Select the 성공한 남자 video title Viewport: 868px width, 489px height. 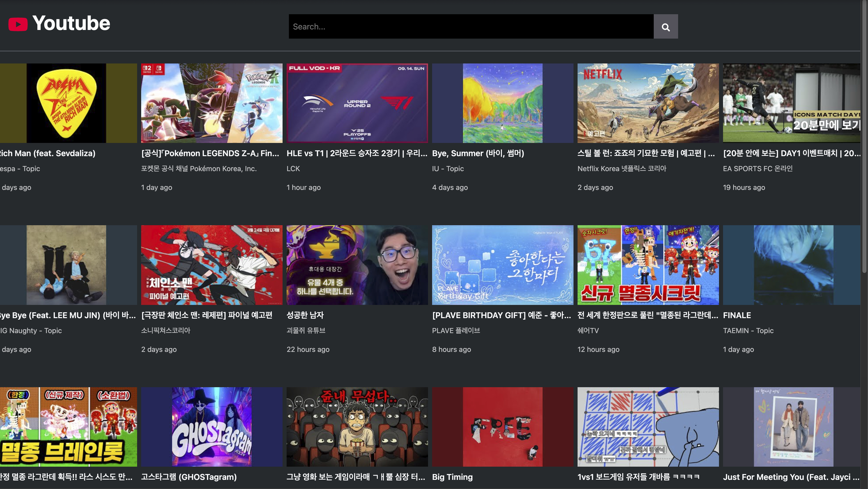click(x=305, y=315)
